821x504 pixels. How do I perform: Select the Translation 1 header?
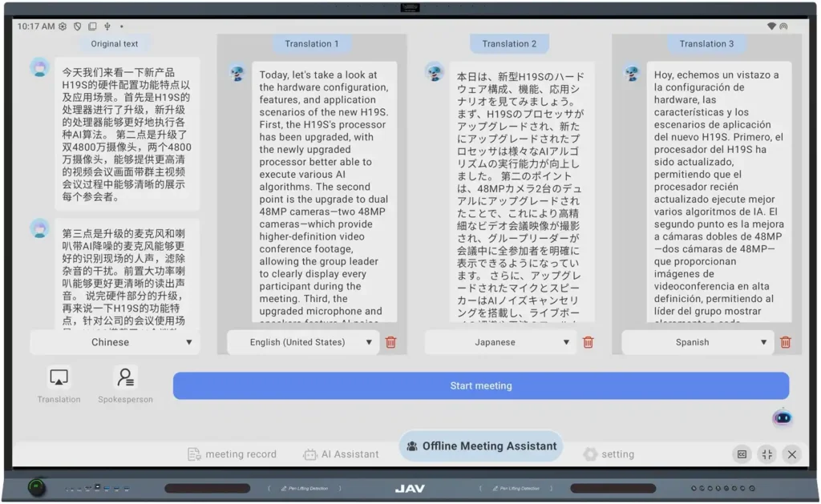pos(312,44)
